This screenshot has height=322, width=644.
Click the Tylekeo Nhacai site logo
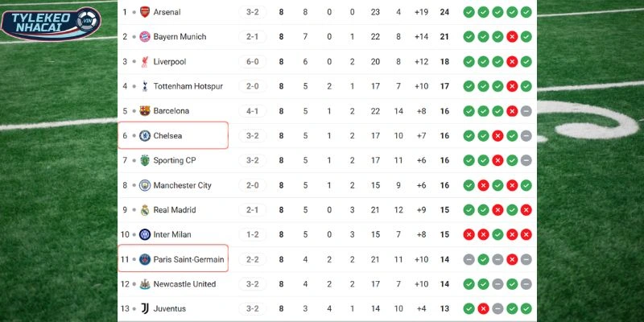click(52, 23)
